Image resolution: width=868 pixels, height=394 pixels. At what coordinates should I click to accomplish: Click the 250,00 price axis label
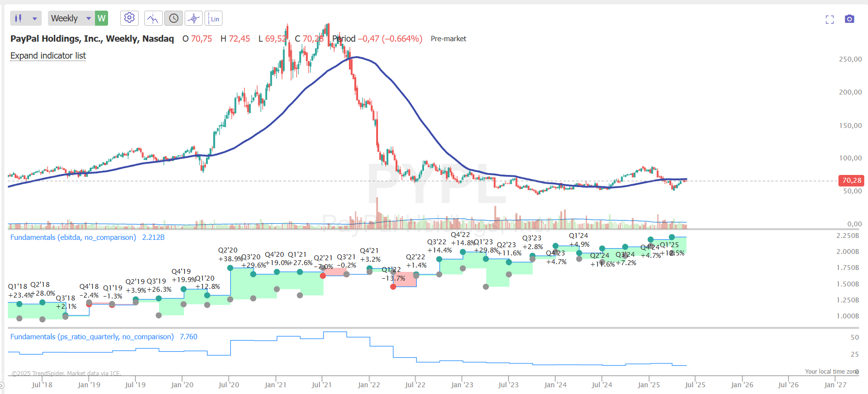[851, 59]
